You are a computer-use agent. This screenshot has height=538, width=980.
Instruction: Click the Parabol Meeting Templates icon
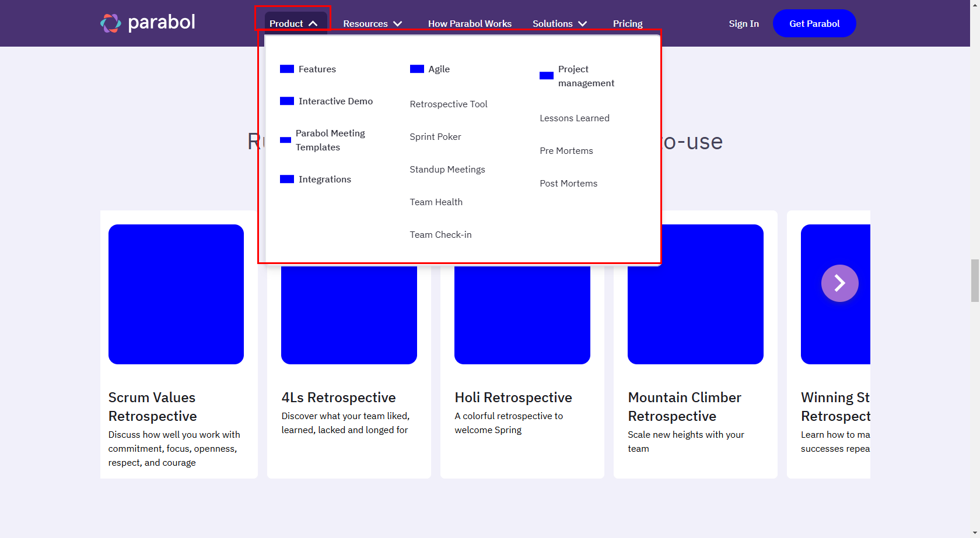tap(285, 140)
